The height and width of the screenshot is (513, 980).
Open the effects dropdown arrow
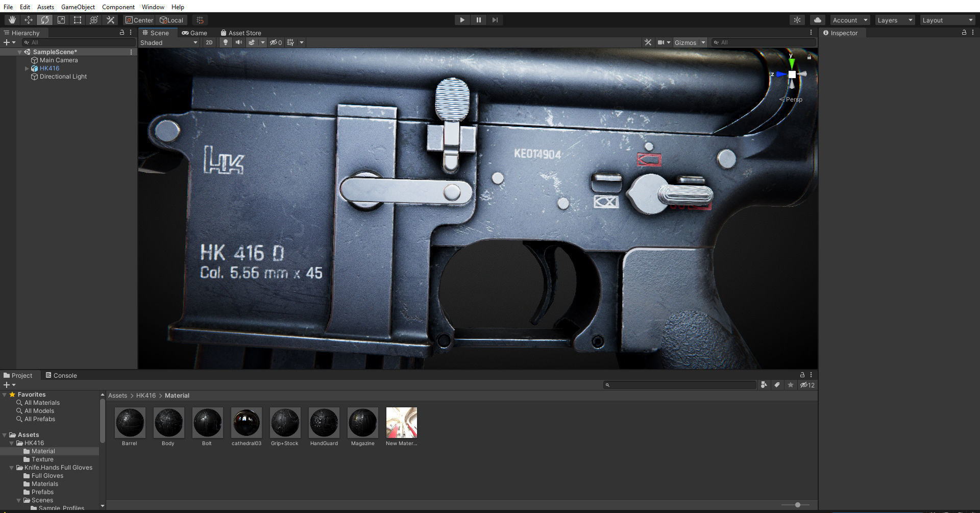[263, 42]
